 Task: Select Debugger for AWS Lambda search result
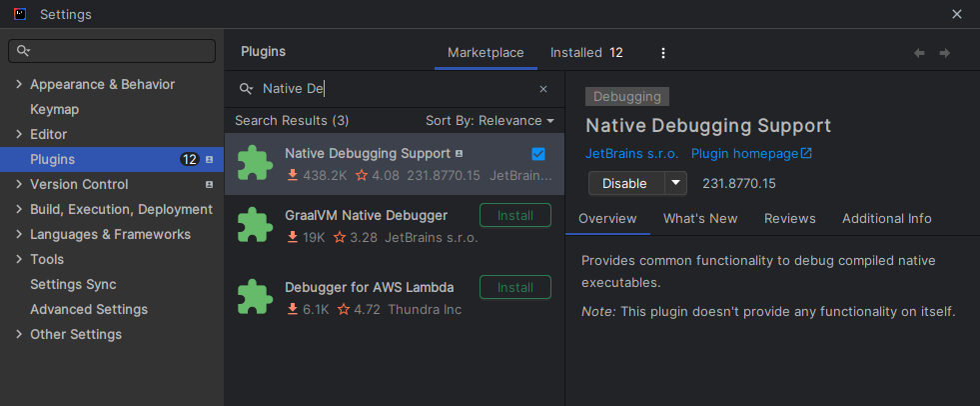395,298
